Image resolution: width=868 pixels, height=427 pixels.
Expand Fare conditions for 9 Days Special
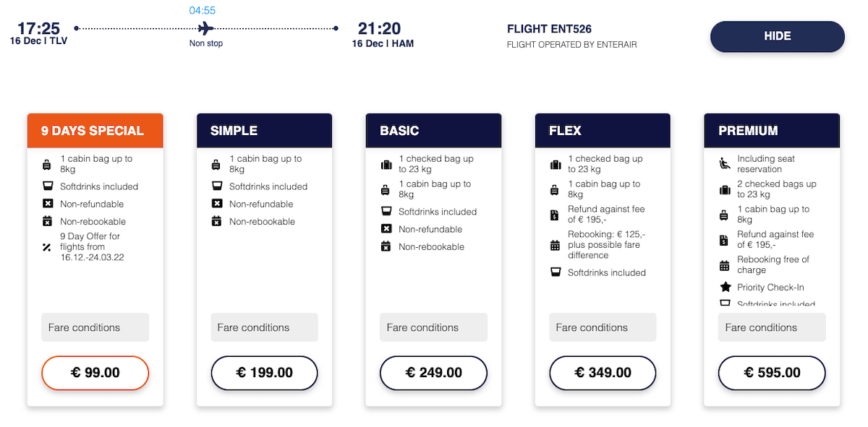click(x=95, y=327)
